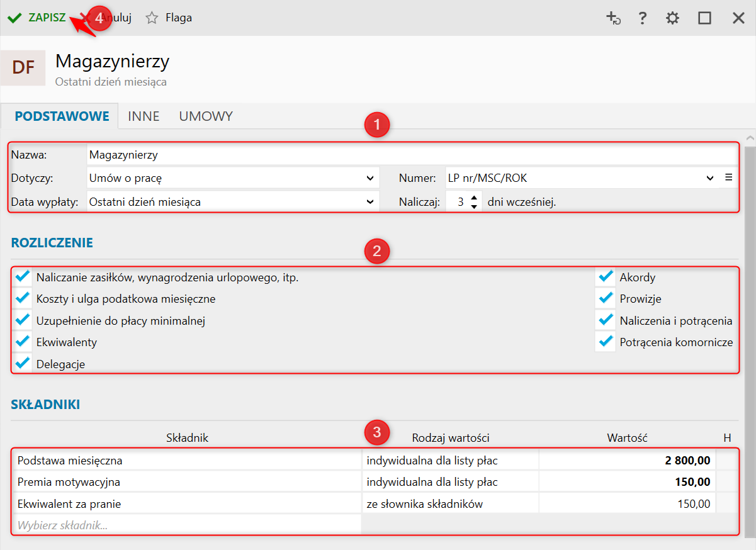Click Premia motywacyjna value 150,00
This screenshot has height=550, width=756.
[628, 482]
